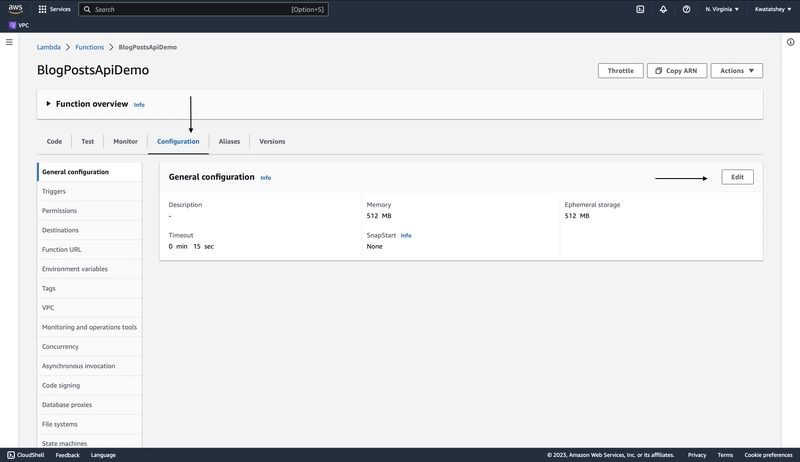Click the search magnifier icon
This screenshot has height=462, width=800.
click(x=87, y=9)
